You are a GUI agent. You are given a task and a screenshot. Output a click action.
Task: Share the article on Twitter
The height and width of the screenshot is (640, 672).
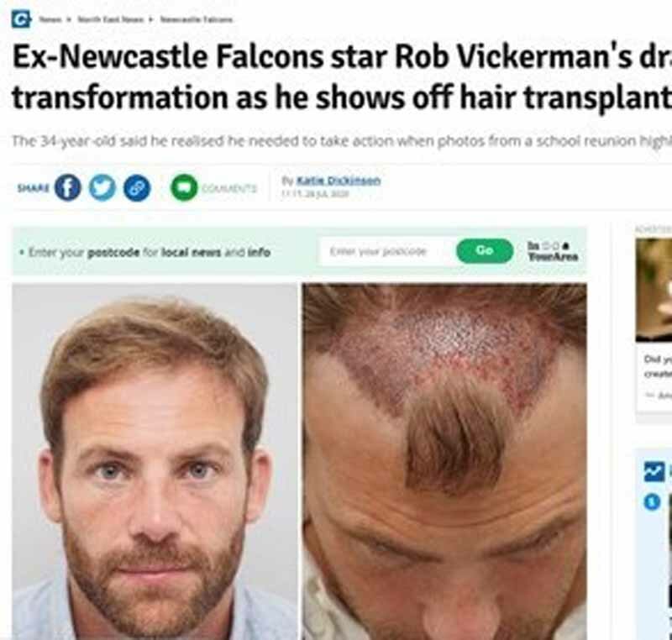click(x=102, y=187)
